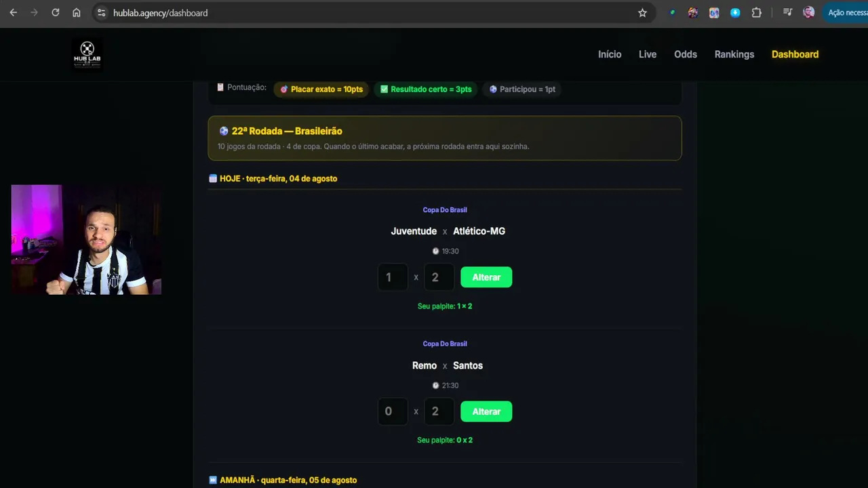Click the clock icon next to 21:30
Image resolution: width=868 pixels, height=488 pixels.
[435, 385]
